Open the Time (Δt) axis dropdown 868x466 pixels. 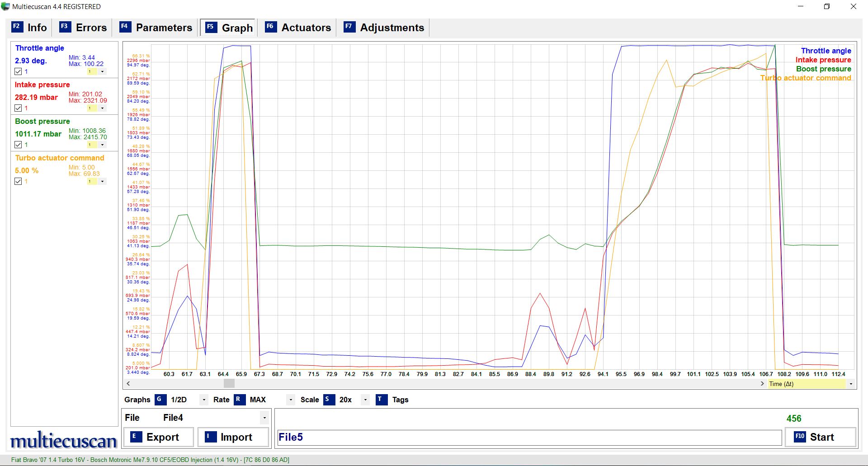[851, 384]
